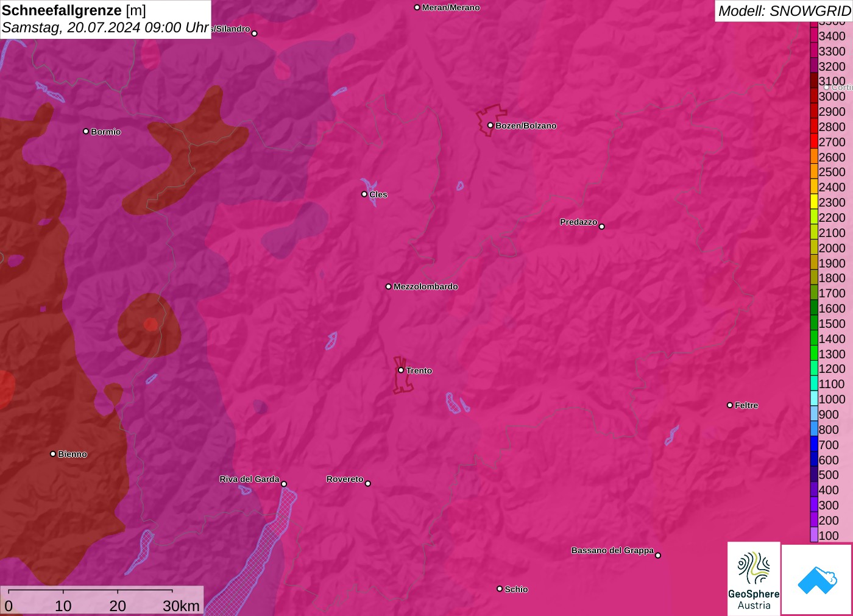Click the date Samstag, 20.07.2024 09:00 Uhr
Screen dimensions: 853x616
(105, 27)
